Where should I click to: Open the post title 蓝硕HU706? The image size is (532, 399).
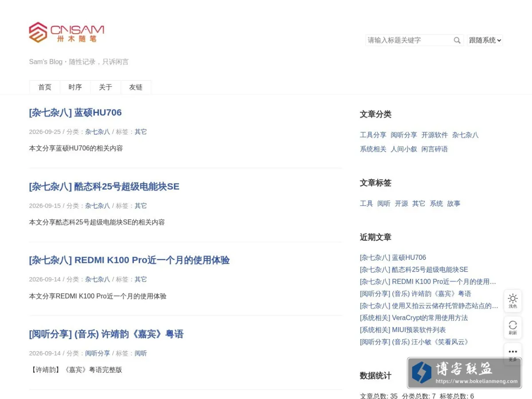pos(75,113)
